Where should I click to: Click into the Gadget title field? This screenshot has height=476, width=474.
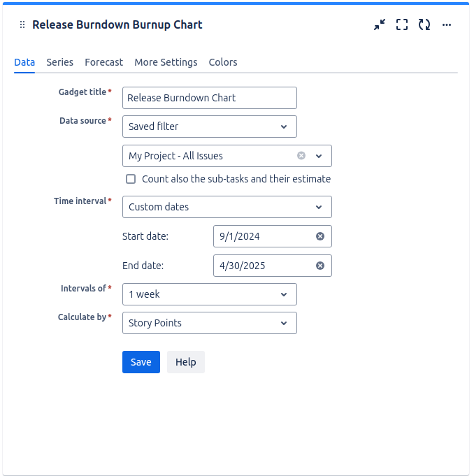(209, 98)
